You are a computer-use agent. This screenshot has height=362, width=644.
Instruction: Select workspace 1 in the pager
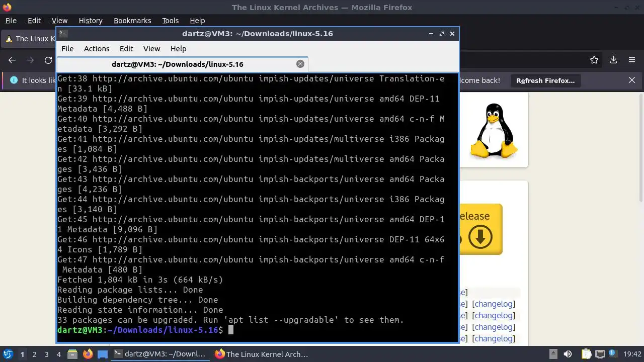22,354
